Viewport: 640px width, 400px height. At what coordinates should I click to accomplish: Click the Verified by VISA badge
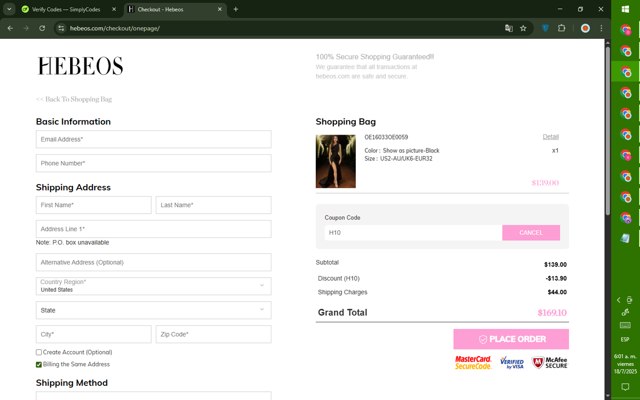point(512,362)
